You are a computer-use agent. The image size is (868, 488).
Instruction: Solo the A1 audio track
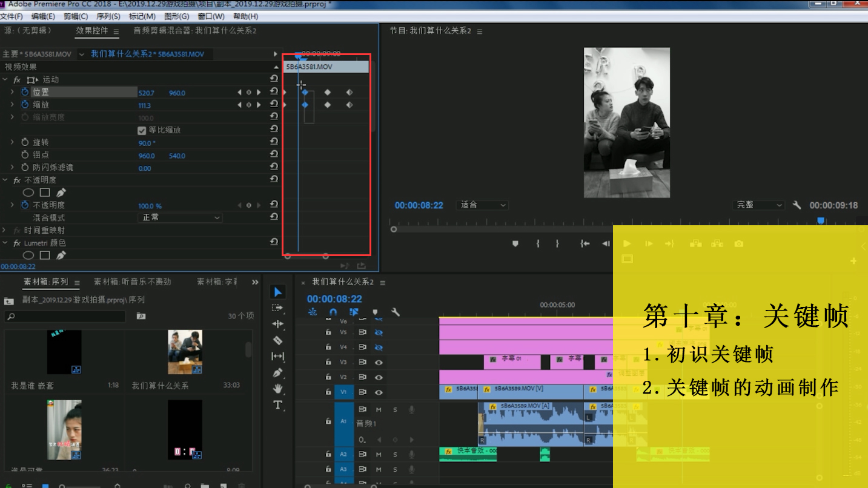tap(396, 410)
